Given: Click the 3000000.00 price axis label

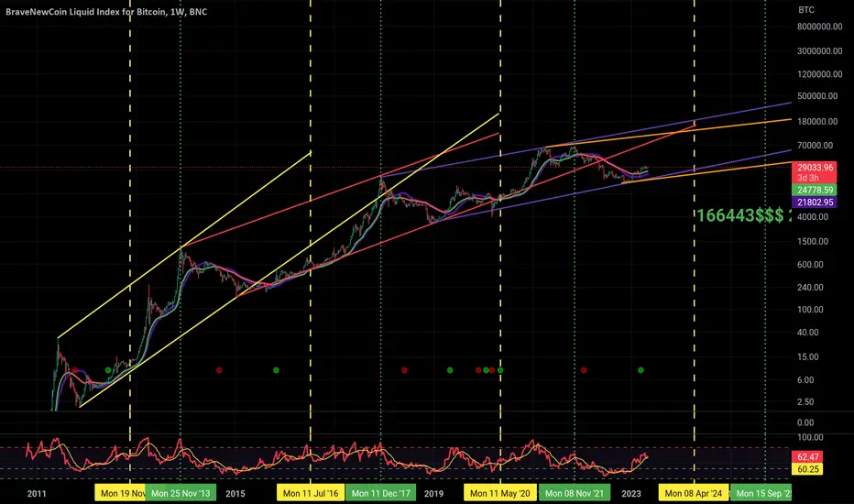Looking at the screenshot, I should (x=820, y=51).
